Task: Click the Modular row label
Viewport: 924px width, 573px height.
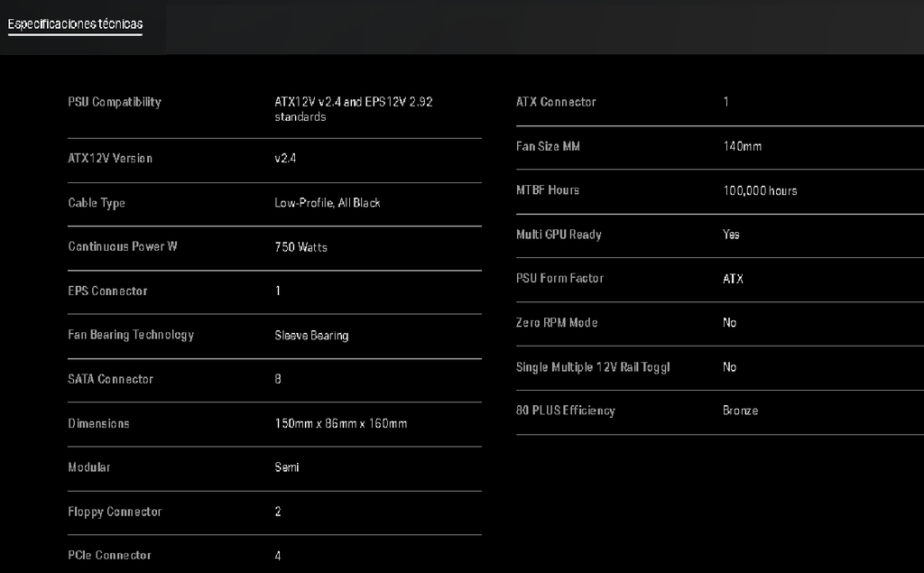Action: [89, 467]
